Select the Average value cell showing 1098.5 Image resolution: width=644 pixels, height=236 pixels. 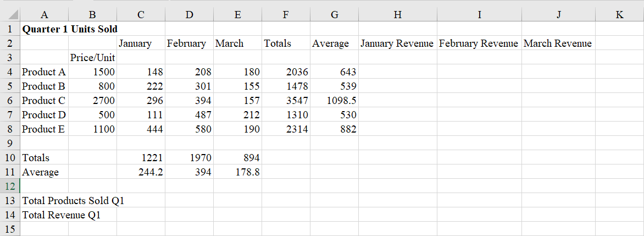tap(334, 100)
